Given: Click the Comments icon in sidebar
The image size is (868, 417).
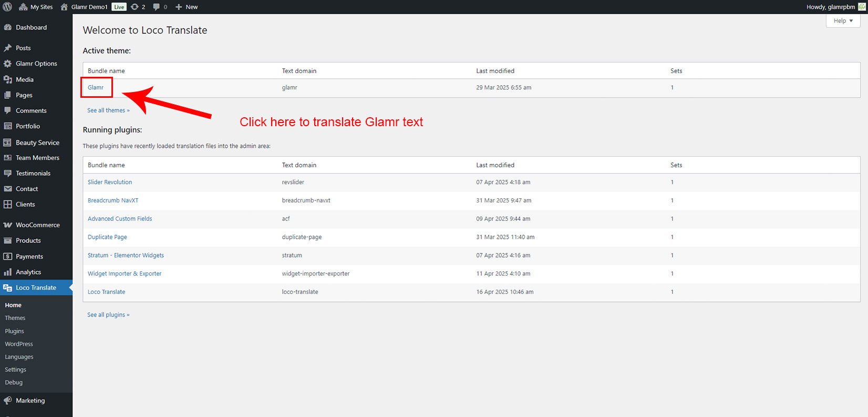Looking at the screenshot, I should 8,110.
